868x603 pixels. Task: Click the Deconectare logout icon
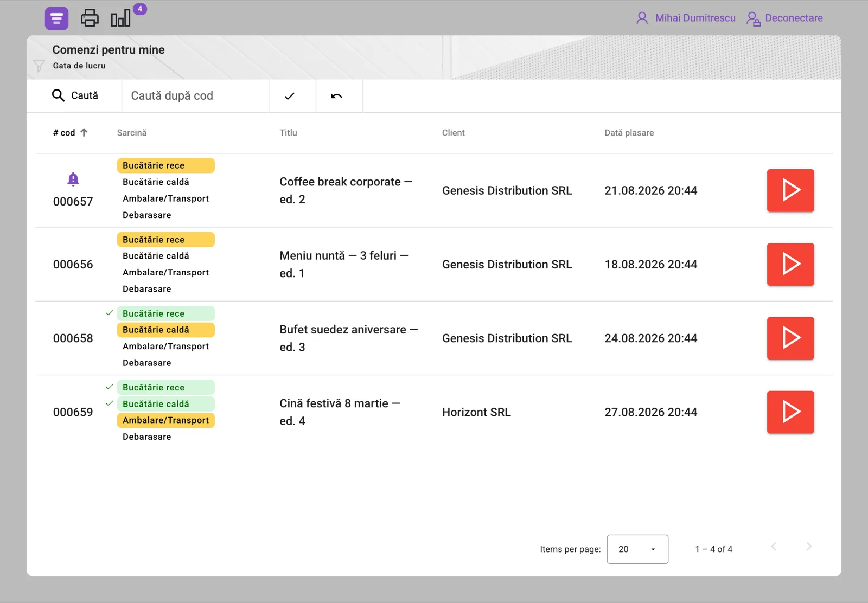753,18
